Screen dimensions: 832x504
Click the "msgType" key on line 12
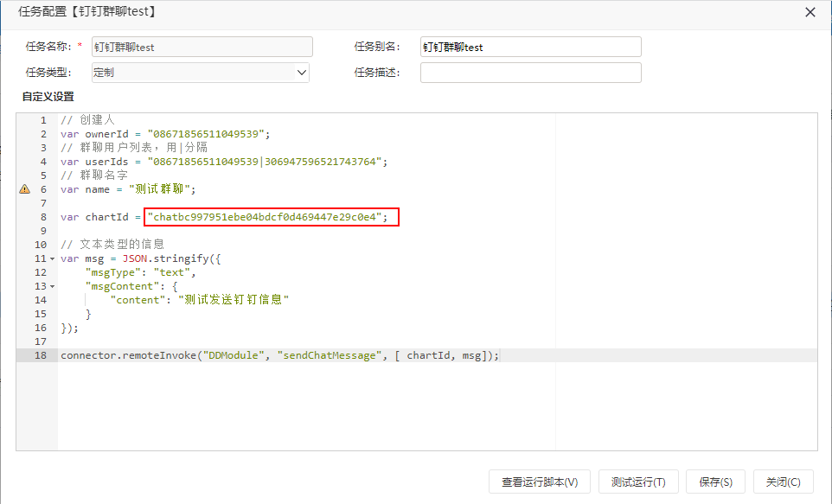tap(113, 272)
